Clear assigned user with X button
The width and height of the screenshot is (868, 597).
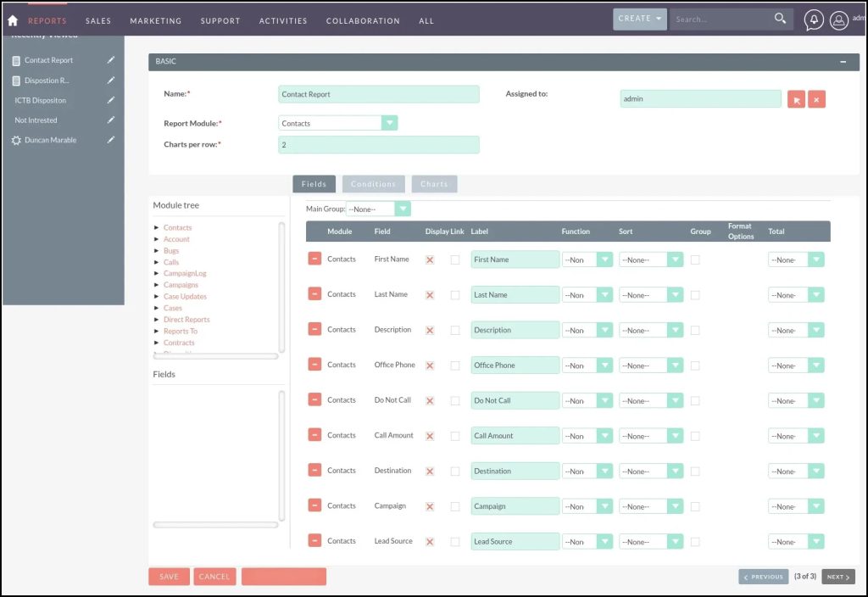[x=816, y=99]
